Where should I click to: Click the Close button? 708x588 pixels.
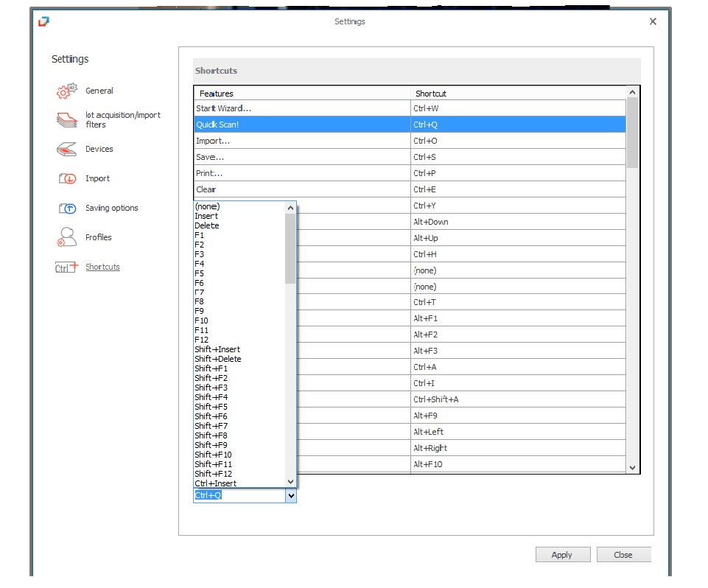(623, 555)
